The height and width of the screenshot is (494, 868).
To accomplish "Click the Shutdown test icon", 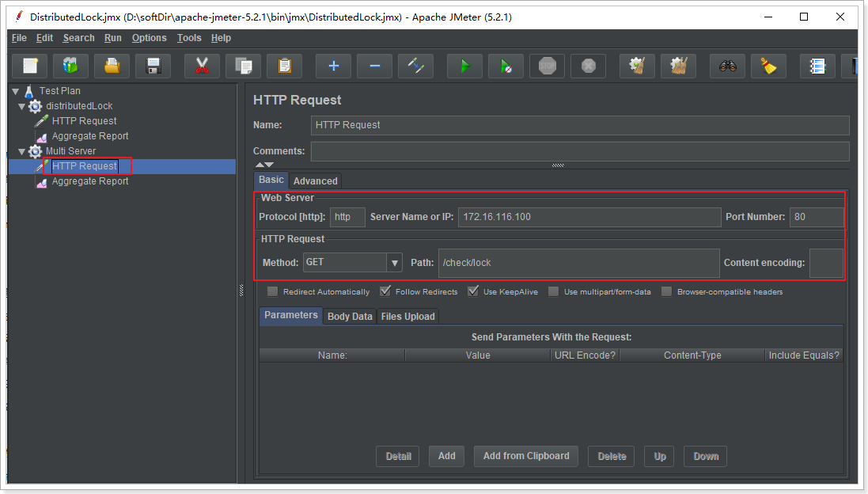I will coord(589,66).
